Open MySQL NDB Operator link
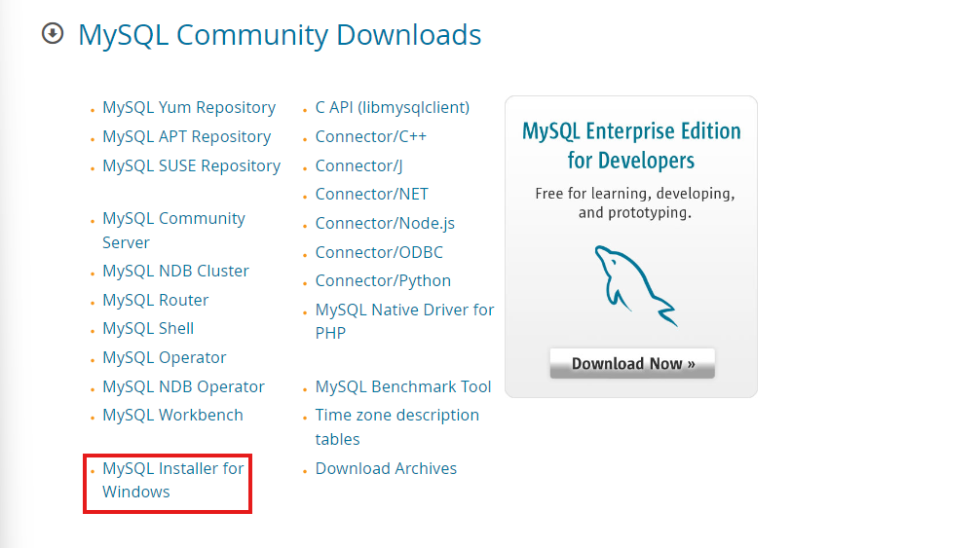Screen dimensions: 980x548 coord(184,387)
